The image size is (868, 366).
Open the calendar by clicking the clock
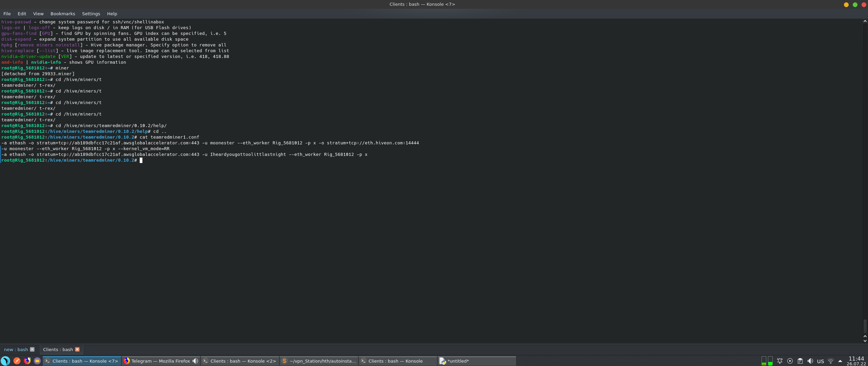(x=857, y=361)
